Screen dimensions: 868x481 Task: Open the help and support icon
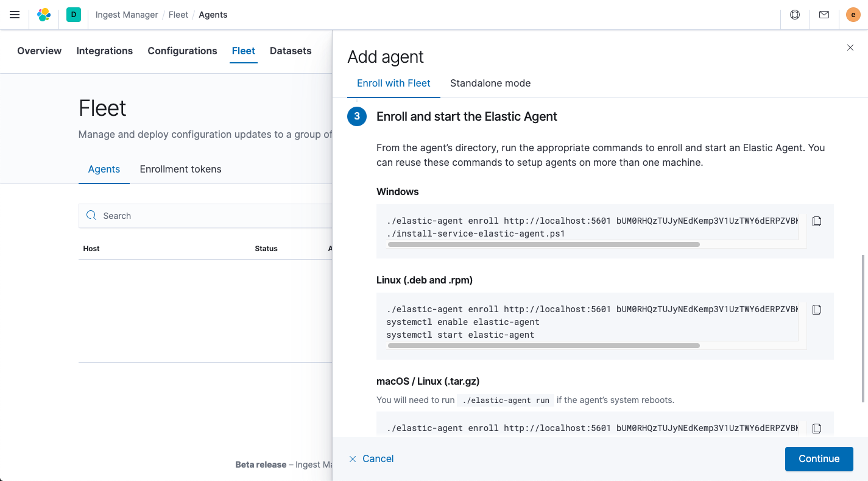[x=794, y=14]
